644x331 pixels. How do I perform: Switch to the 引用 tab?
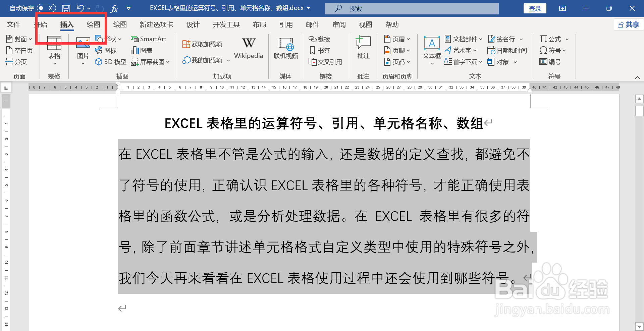click(x=286, y=24)
